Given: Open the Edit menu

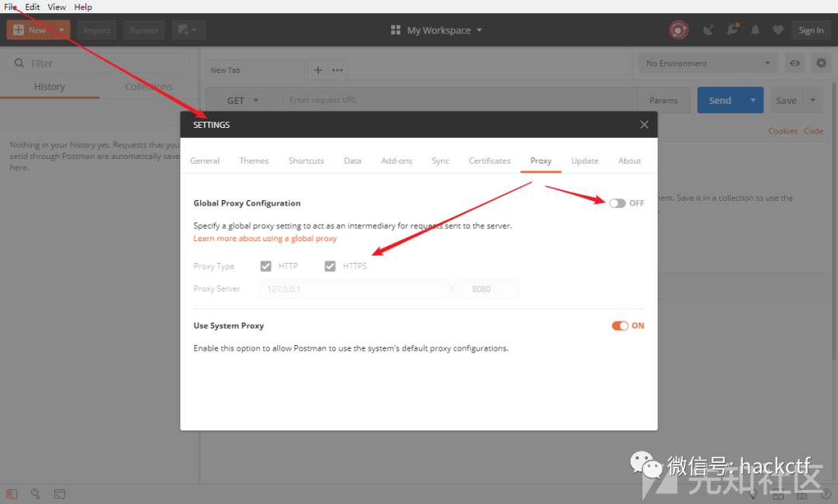Looking at the screenshot, I should coord(32,7).
